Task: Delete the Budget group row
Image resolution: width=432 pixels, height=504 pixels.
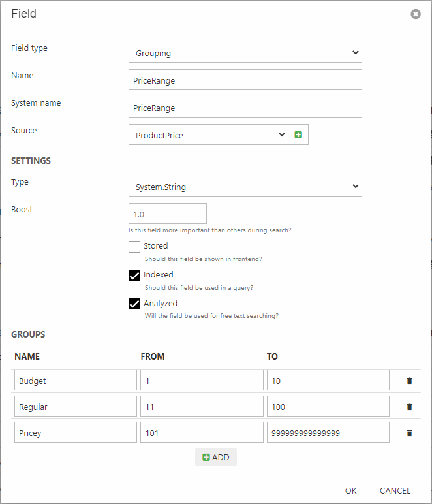Action: 409,380
